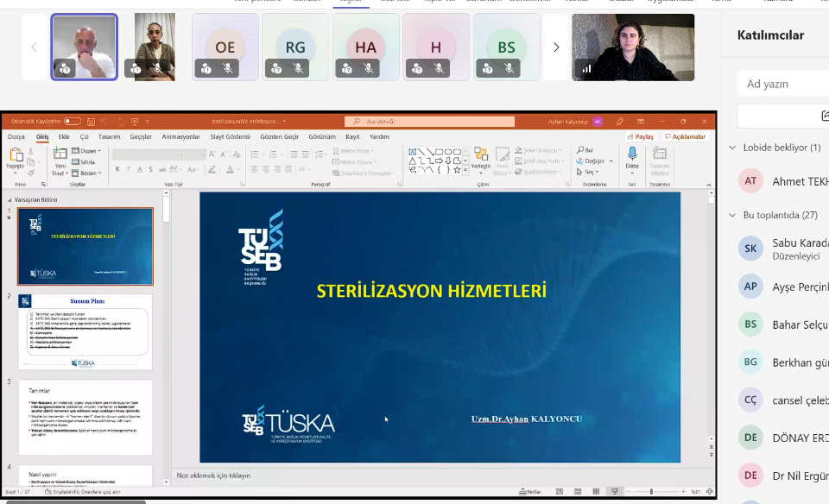This screenshot has height=504, width=829.
Task: Click the Açıklamalar comments button
Action: pos(685,136)
